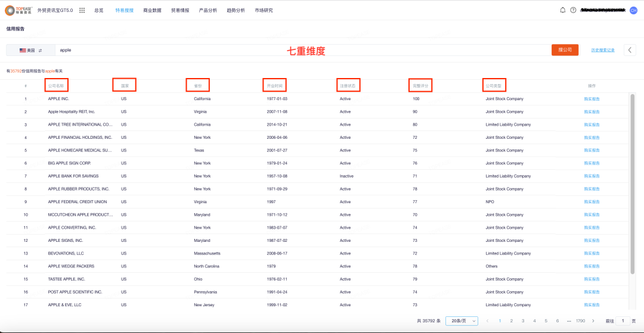Open 历史搜索记录 link
The width and height of the screenshot is (644, 333).
click(x=603, y=50)
